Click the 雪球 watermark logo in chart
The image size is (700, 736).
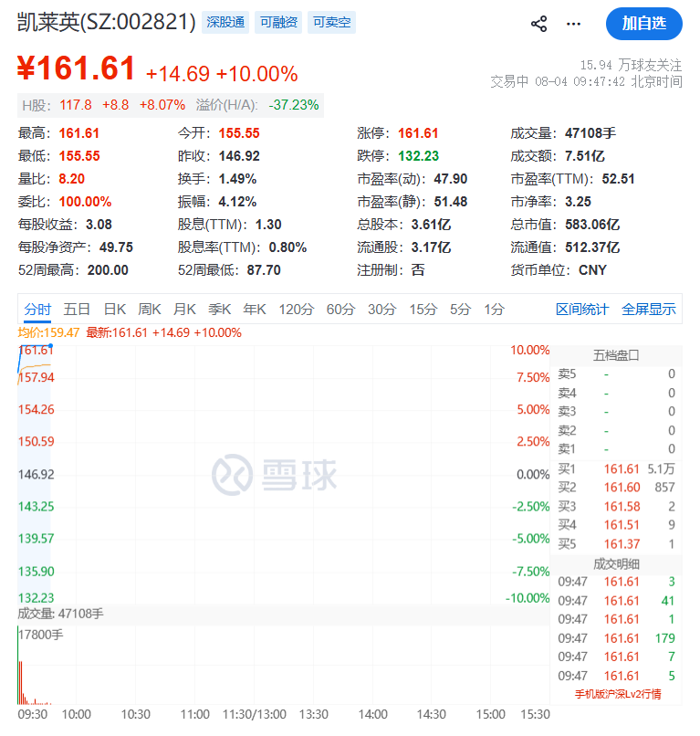click(x=275, y=475)
